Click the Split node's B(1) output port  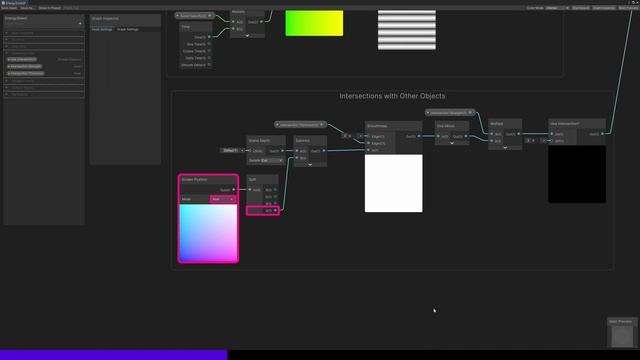point(276,204)
